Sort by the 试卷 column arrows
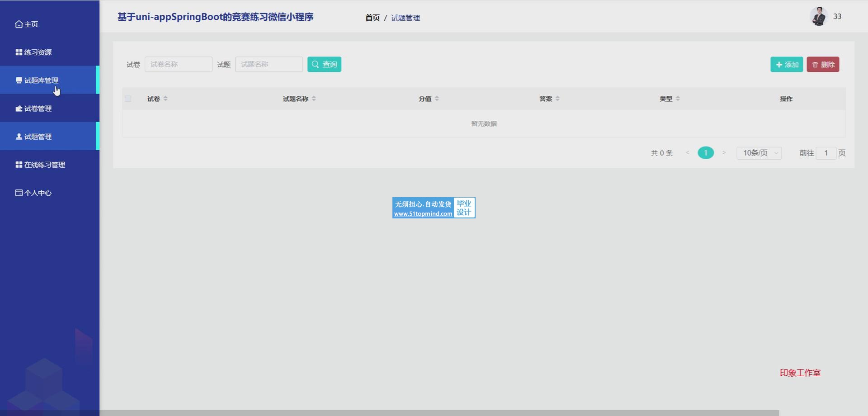Viewport: 868px width, 416px height. (165, 99)
